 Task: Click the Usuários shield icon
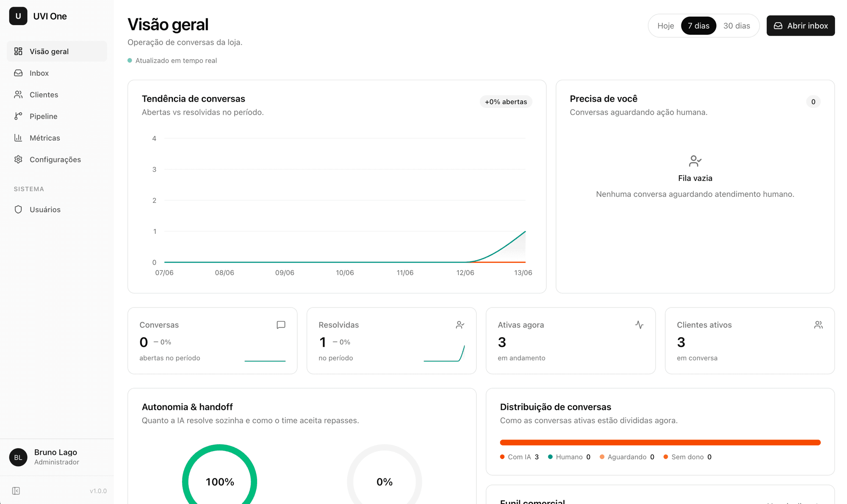pyautogui.click(x=18, y=209)
